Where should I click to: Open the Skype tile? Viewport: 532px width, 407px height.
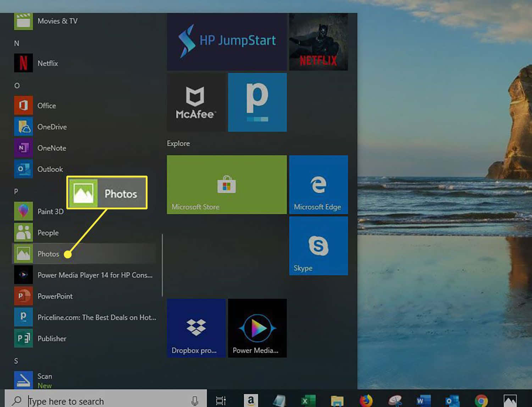318,246
